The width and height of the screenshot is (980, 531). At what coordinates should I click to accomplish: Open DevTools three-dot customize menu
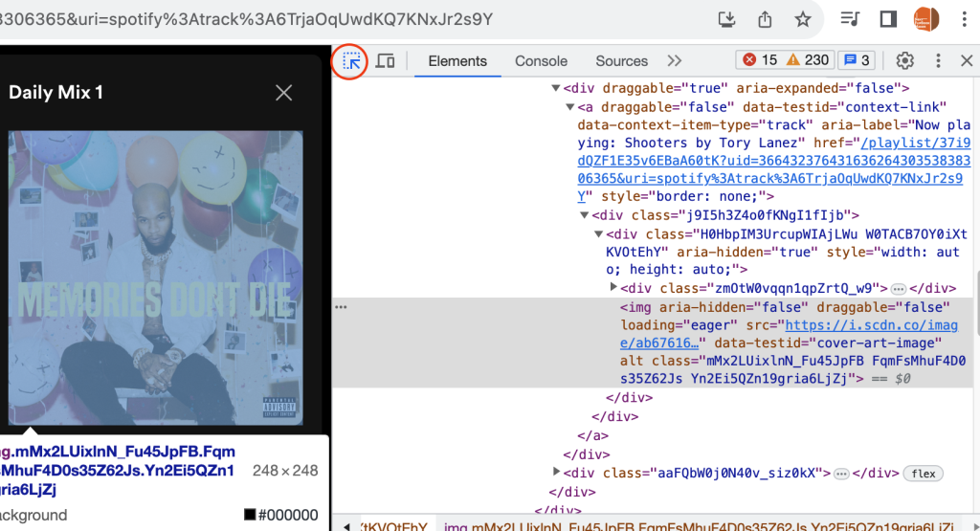938,61
